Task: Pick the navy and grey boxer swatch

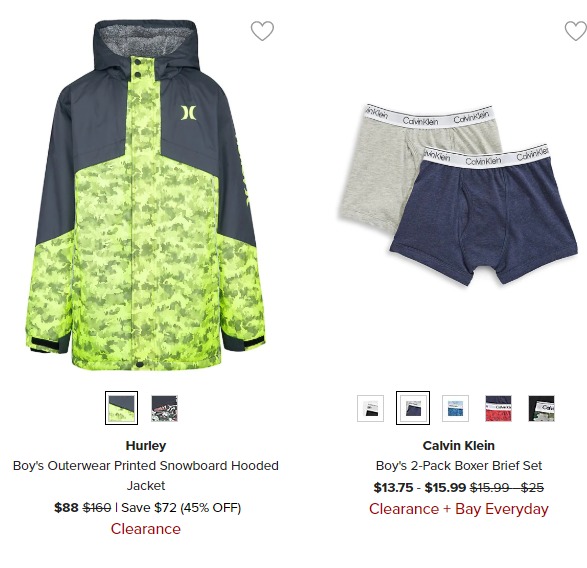Action: [413, 408]
